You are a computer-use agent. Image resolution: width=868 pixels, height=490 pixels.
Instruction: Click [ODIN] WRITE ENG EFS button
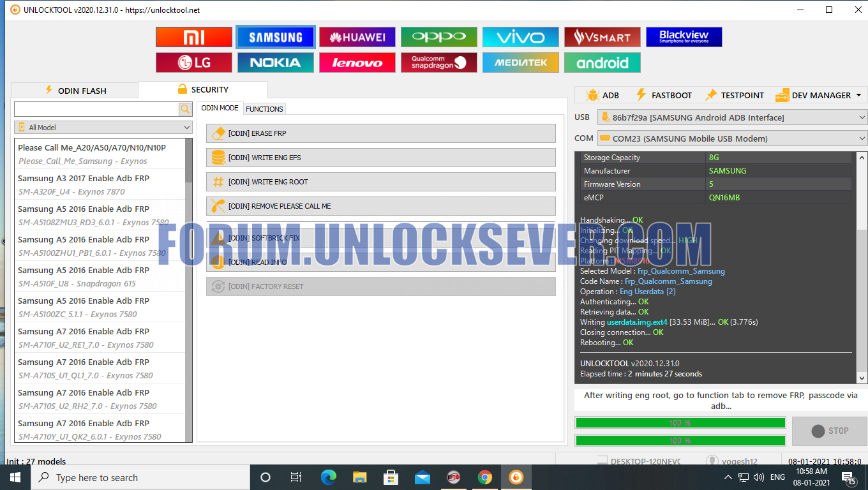coord(381,158)
